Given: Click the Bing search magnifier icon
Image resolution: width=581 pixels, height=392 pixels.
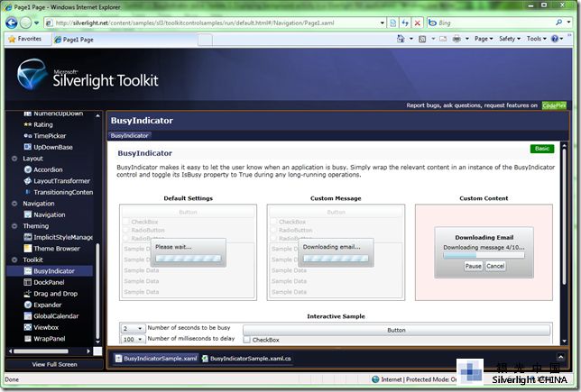Looking at the screenshot, I should click(x=558, y=23).
